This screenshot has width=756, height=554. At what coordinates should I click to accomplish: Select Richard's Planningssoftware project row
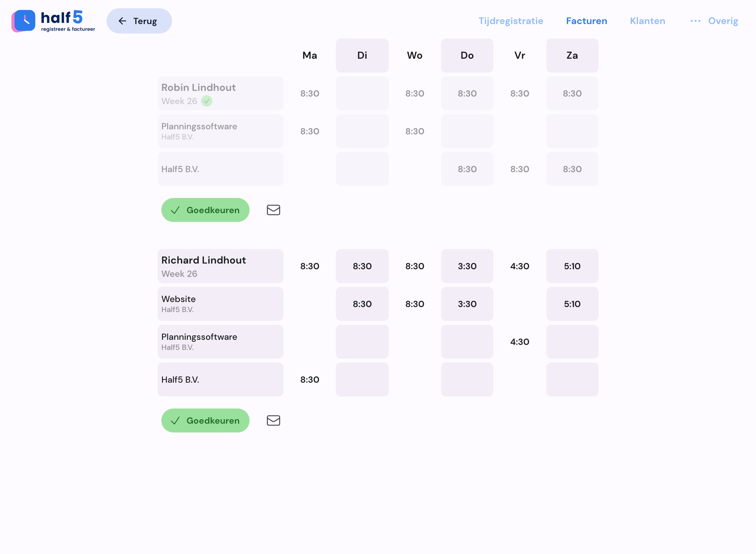220,341
